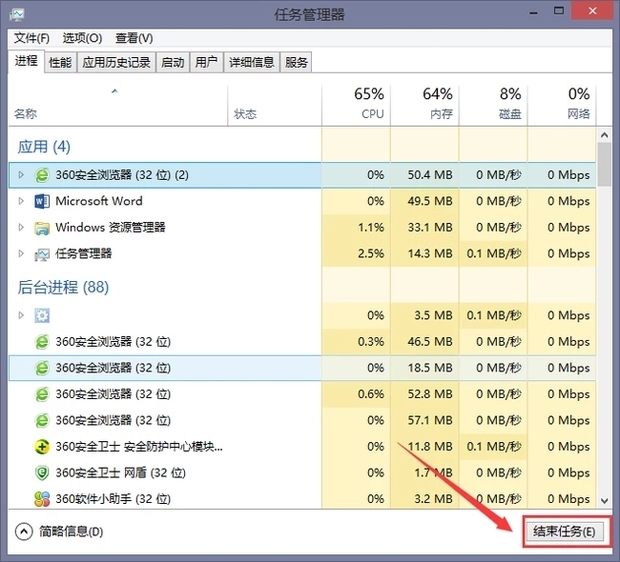The height and width of the screenshot is (562, 620).
Task: Expand the 360安全浏览器 (32 位) (2) app group
Action: pos(21,174)
